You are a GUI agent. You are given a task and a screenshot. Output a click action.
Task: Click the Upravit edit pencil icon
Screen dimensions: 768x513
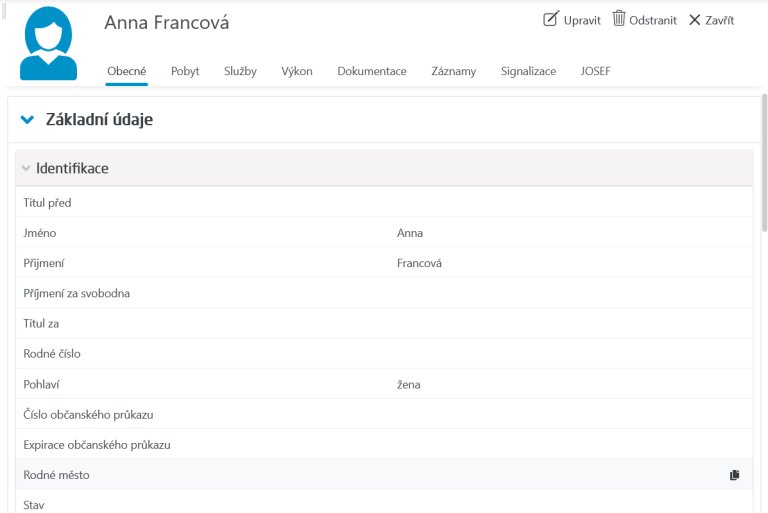coord(551,19)
